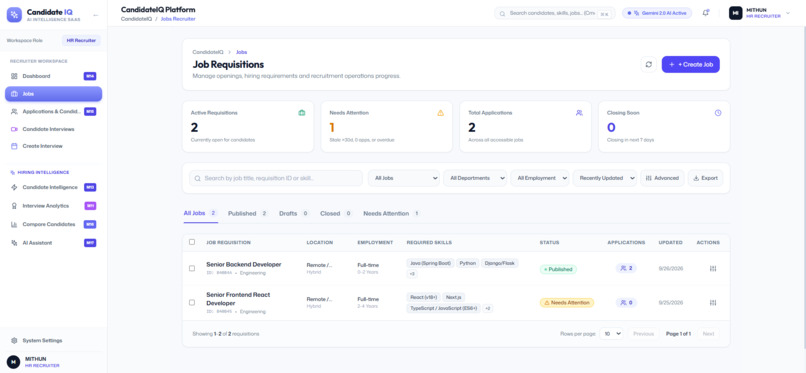
Task: Click the Closing Soon clock icon
Action: point(718,113)
